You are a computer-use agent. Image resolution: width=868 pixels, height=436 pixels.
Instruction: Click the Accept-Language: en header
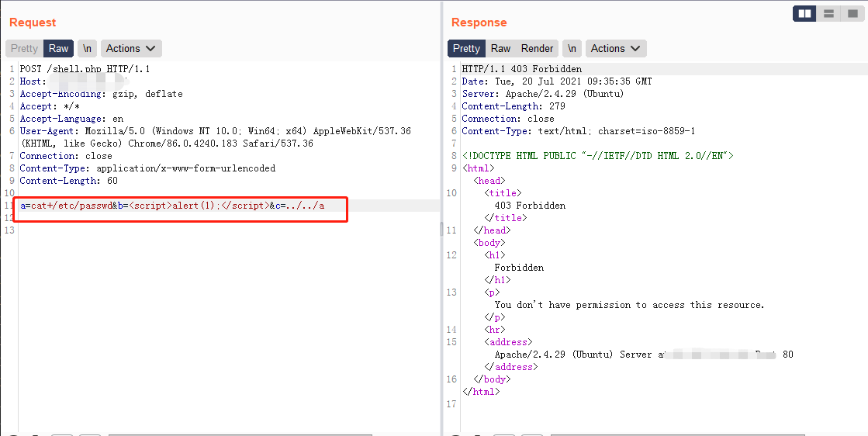click(71, 119)
